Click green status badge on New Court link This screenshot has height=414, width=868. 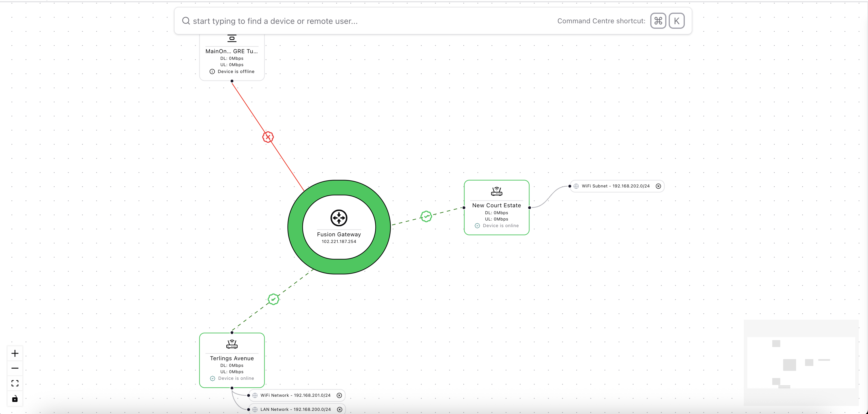point(426,216)
